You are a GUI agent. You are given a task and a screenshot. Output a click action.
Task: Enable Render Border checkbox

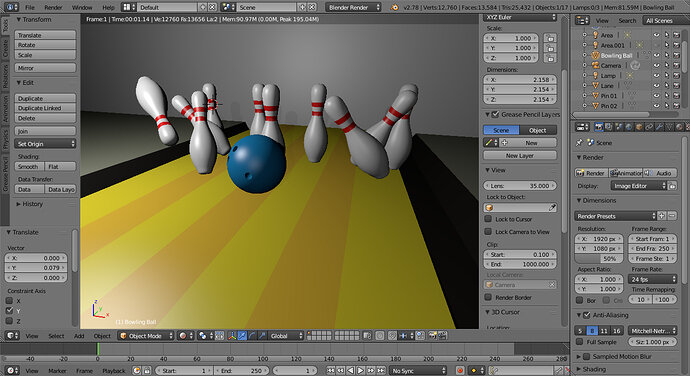pyautogui.click(x=488, y=297)
